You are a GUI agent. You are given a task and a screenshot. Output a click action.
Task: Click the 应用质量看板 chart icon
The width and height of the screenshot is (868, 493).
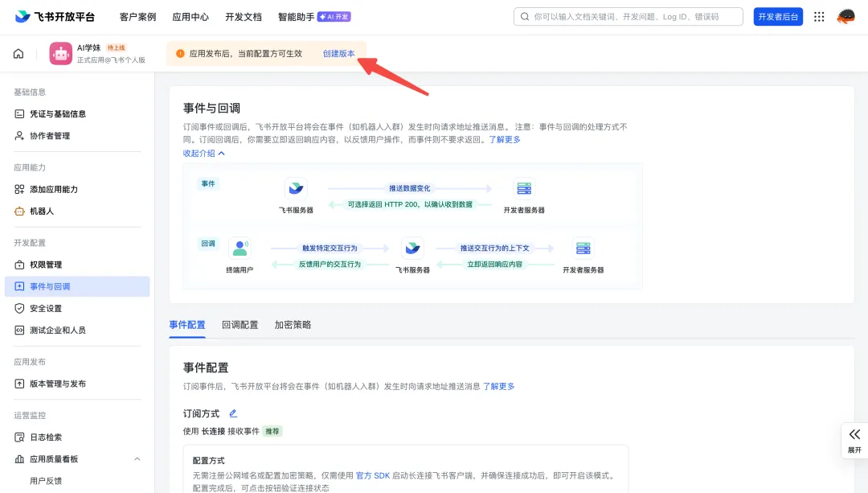[19, 458]
